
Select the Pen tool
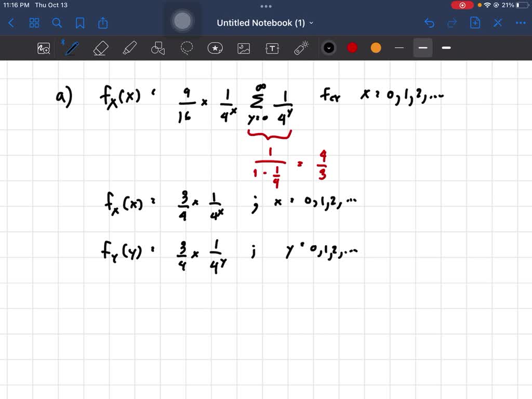[72, 48]
